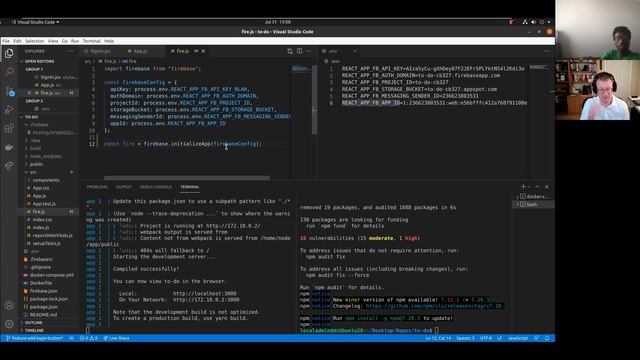Open the Help menu
Viewport: 640px width, 360px height.
[x=109, y=41]
